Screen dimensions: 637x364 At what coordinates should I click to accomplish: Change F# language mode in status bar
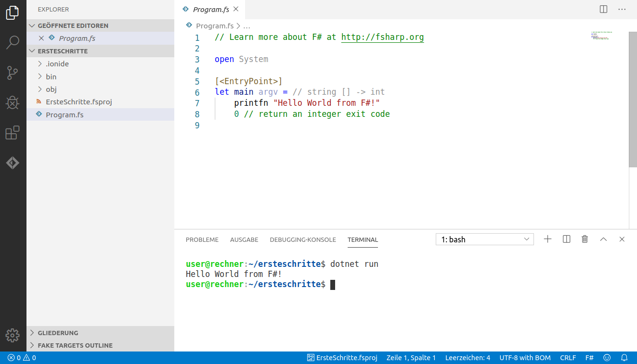(x=589, y=358)
